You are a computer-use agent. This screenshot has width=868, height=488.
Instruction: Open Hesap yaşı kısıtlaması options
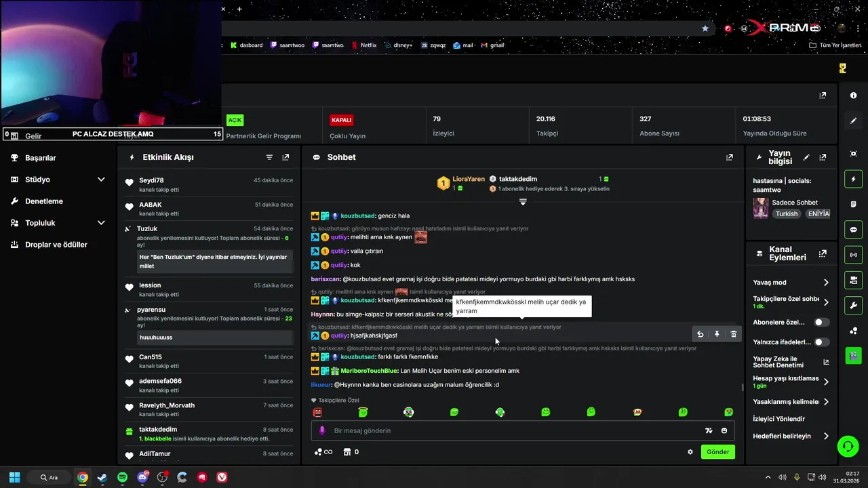791,382
